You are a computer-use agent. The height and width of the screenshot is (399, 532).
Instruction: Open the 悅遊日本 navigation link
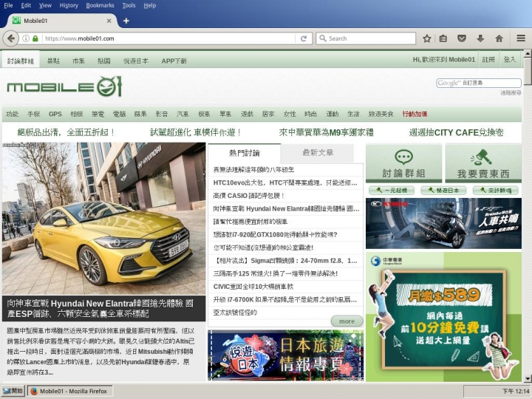coord(136,61)
